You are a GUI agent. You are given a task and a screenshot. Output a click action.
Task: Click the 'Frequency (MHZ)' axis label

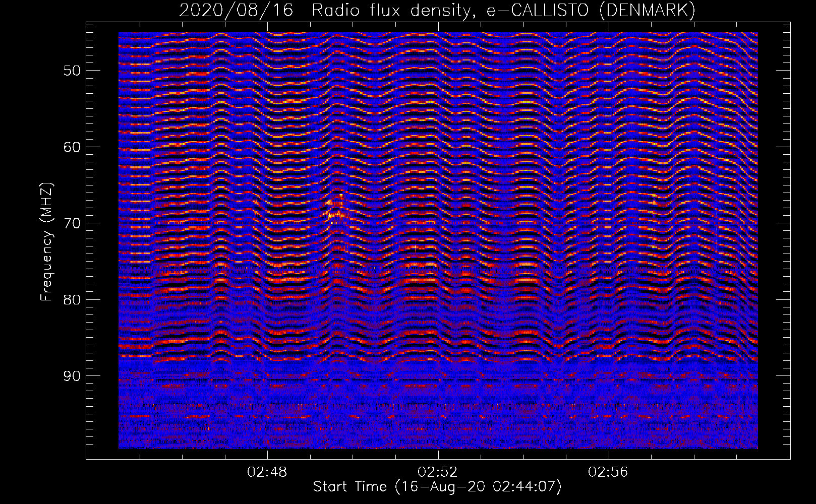pyautogui.click(x=46, y=242)
